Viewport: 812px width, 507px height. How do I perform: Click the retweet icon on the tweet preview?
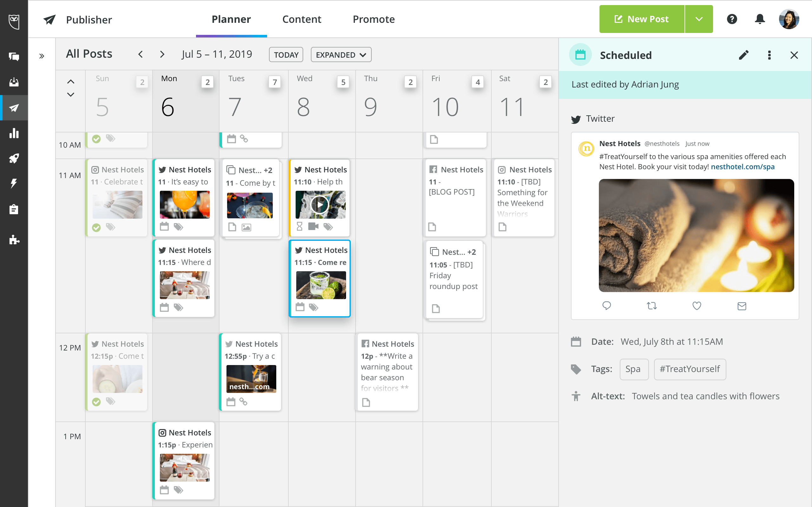point(651,305)
